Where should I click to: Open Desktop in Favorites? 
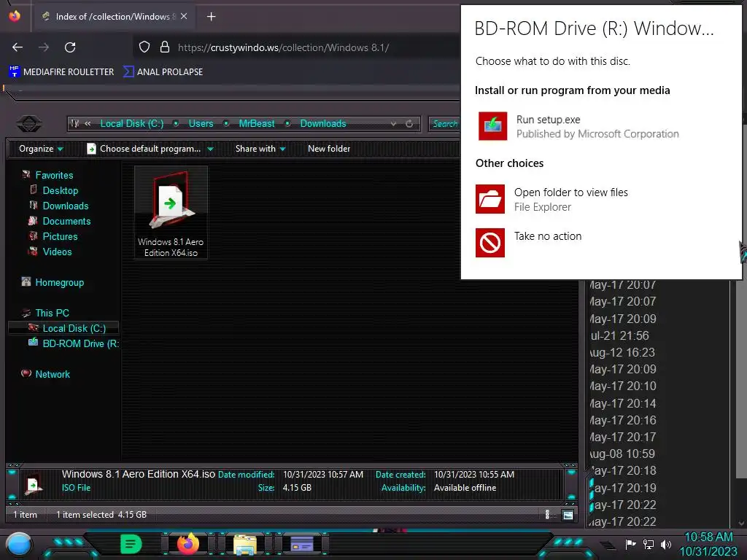[60, 190]
